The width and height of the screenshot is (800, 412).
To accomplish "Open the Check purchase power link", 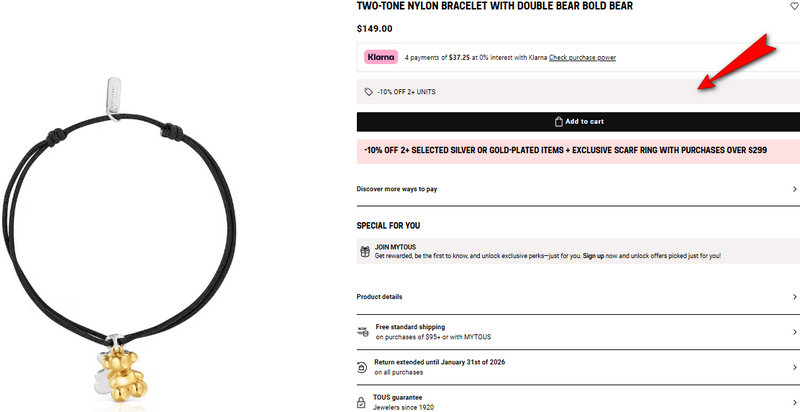I will coord(582,58).
